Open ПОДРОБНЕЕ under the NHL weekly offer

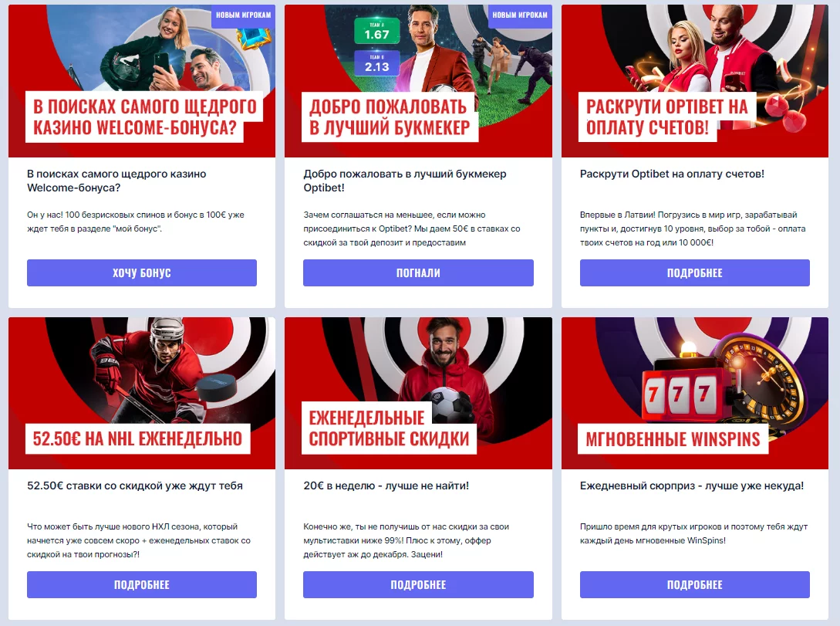[x=142, y=585]
